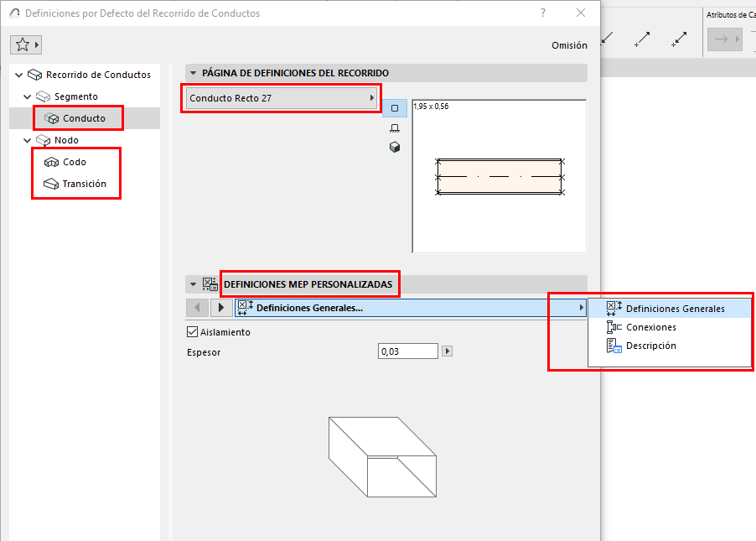The width and height of the screenshot is (756, 541).
Task: Collapse the Recorrido de Conductos tree node
Action: (18, 75)
